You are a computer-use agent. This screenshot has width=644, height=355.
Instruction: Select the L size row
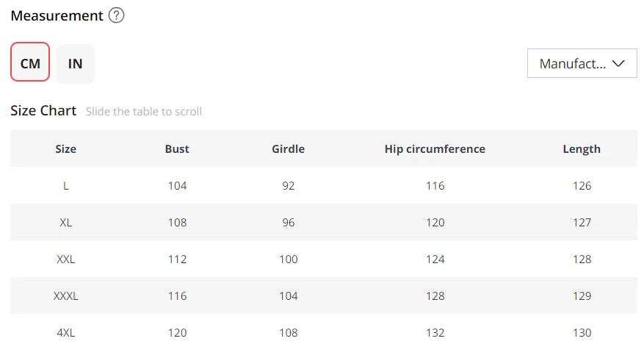coord(324,185)
